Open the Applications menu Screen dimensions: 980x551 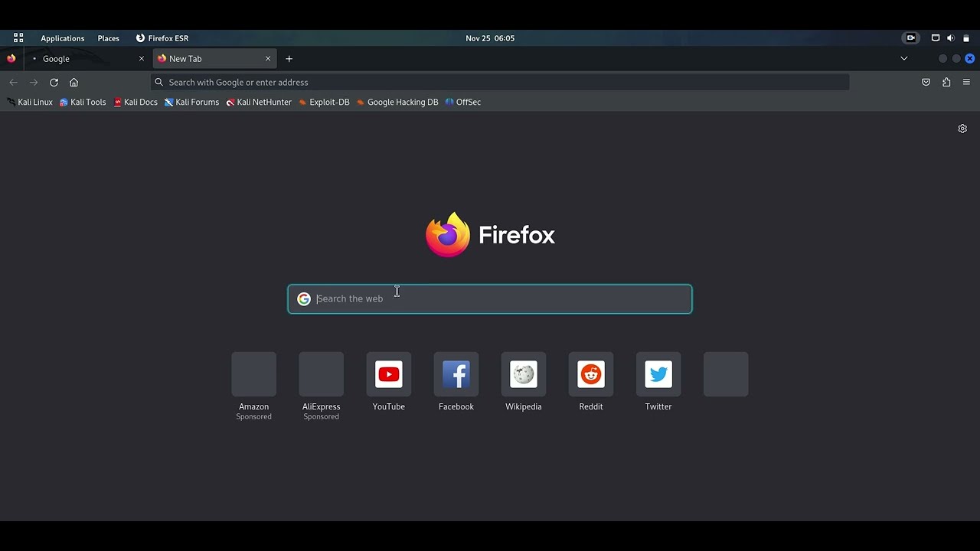[x=63, y=38]
